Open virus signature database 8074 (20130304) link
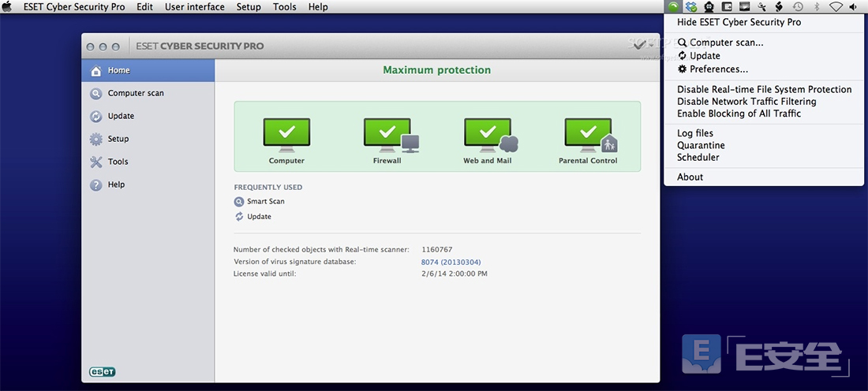This screenshot has height=391, width=868. (x=451, y=263)
